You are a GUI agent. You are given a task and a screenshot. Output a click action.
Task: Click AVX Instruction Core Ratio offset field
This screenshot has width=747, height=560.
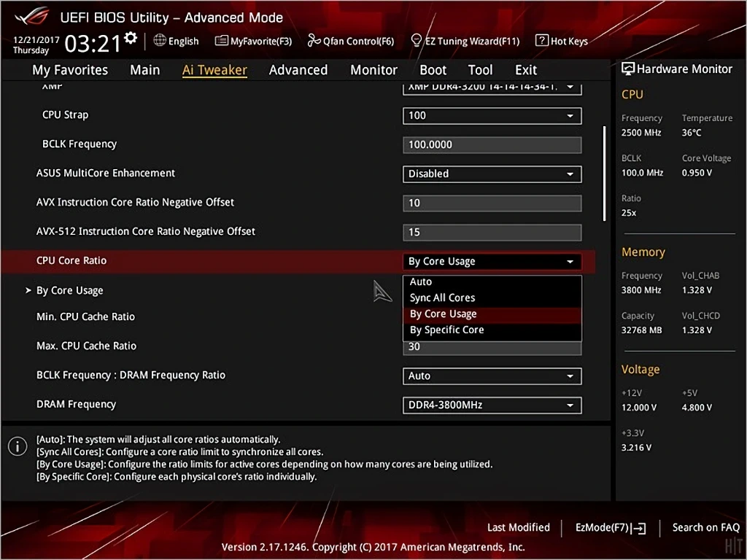(492, 203)
